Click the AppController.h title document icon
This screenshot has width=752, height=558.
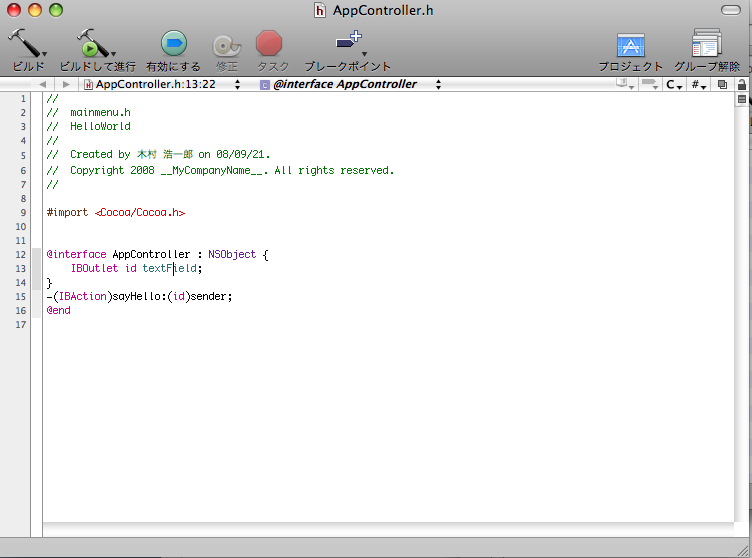point(319,10)
